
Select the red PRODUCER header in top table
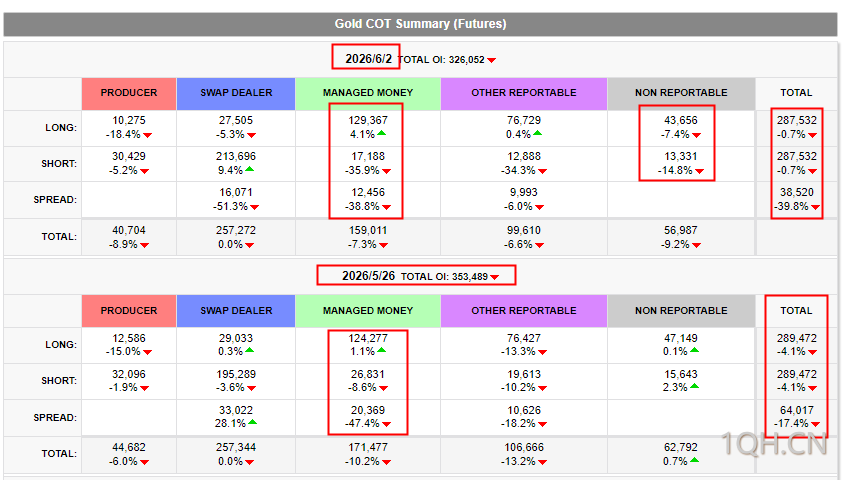[129, 94]
